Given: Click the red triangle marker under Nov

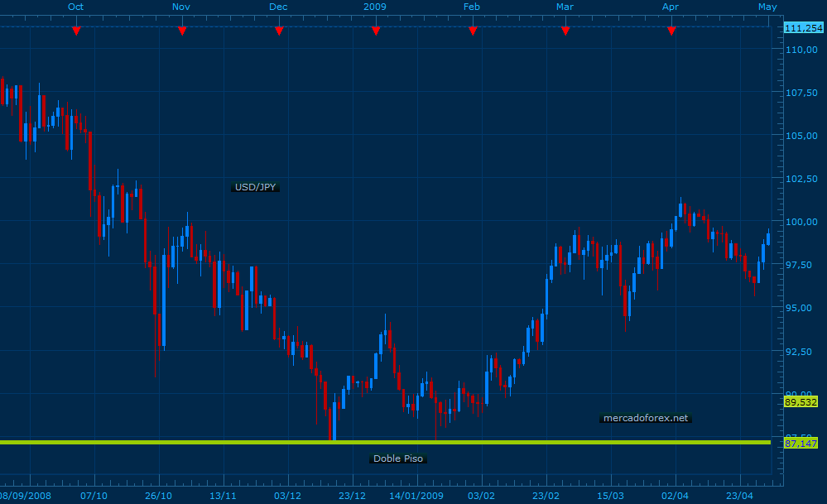Looking at the screenshot, I should [x=182, y=31].
